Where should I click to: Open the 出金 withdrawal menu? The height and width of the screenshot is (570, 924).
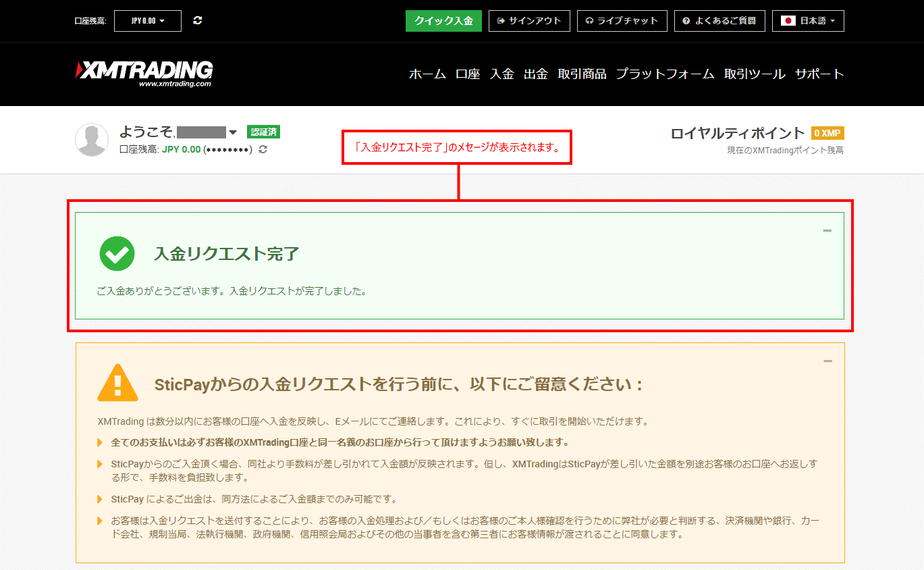[x=535, y=74]
